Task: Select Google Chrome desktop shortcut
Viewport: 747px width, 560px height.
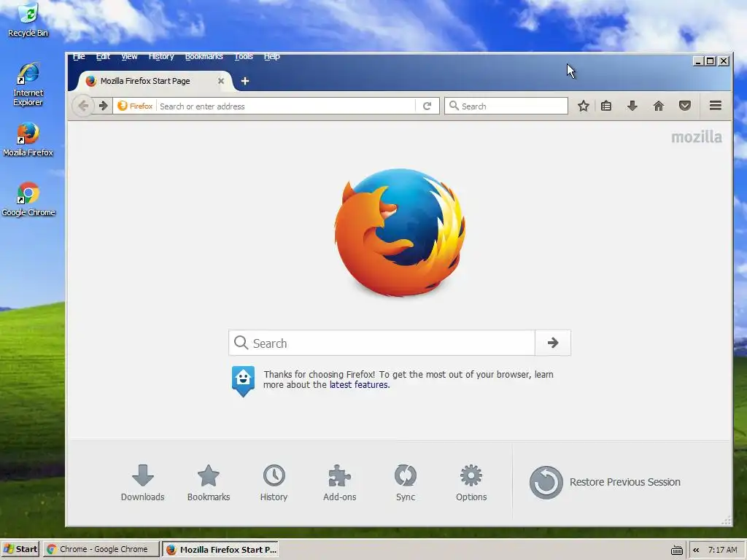Action: 28,200
